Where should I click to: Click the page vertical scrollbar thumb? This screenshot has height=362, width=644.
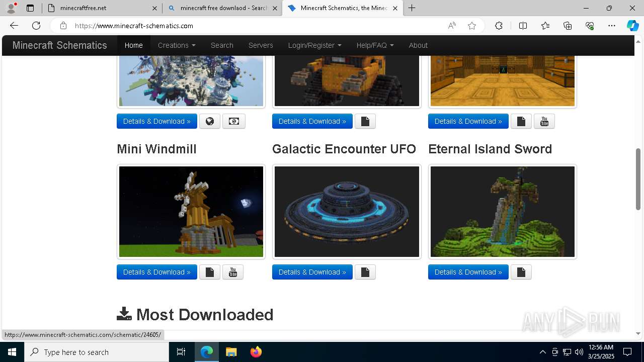pyautogui.click(x=638, y=179)
